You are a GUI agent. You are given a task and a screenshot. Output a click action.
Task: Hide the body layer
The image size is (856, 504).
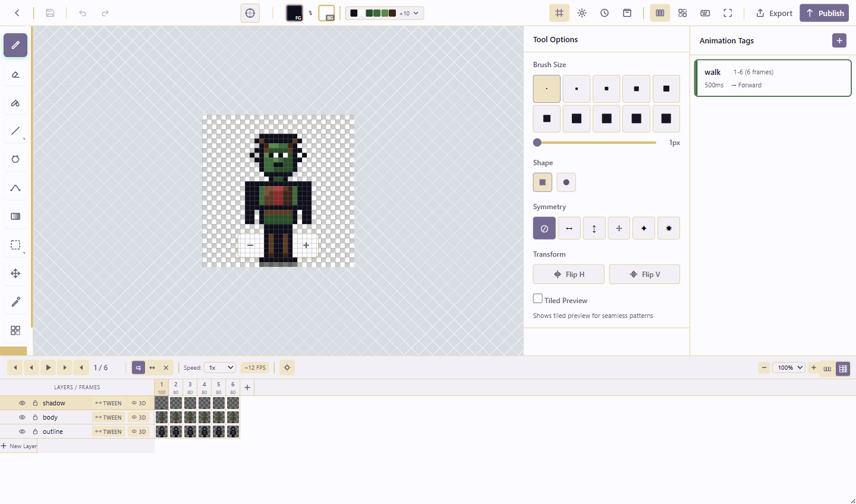22,417
